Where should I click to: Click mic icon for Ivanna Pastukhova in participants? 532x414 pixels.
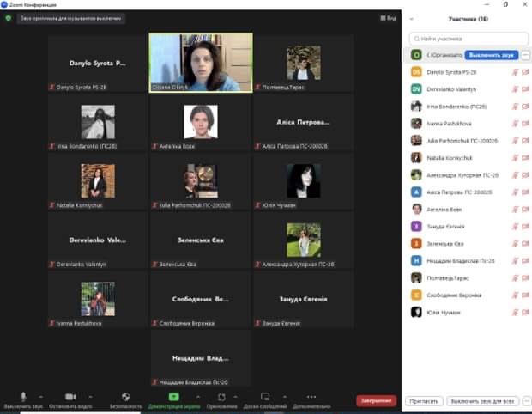click(x=515, y=124)
